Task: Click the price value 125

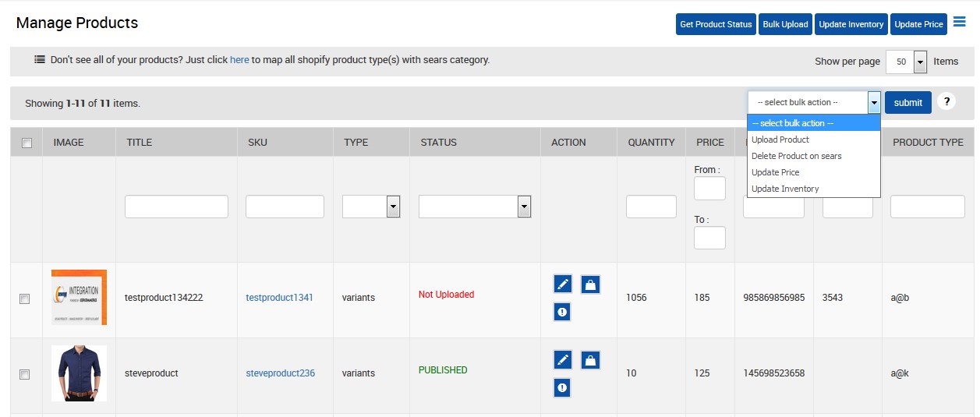Action: (702, 373)
